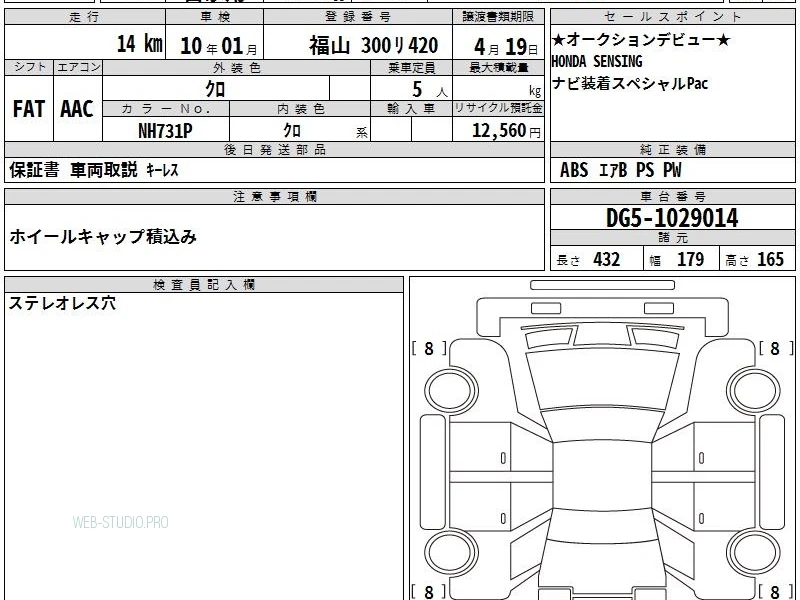Click the 登録番号 header
800x600 pixels.
pos(358,17)
